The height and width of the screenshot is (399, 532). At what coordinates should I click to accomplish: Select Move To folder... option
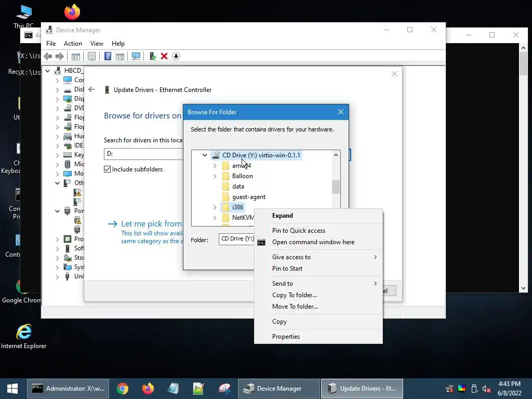(x=318, y=307)
